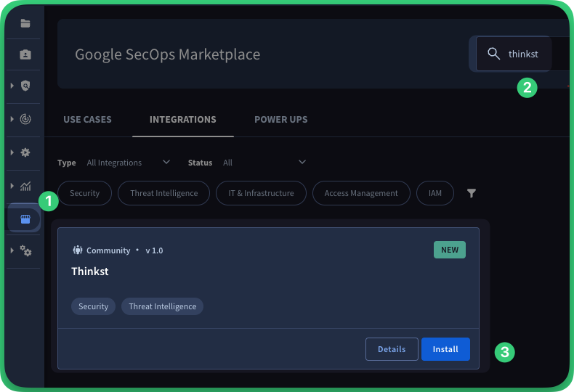Click the shield search sidebar icon
The height and width of the screenshot is (392, 574).
click(x=25, y=86)
